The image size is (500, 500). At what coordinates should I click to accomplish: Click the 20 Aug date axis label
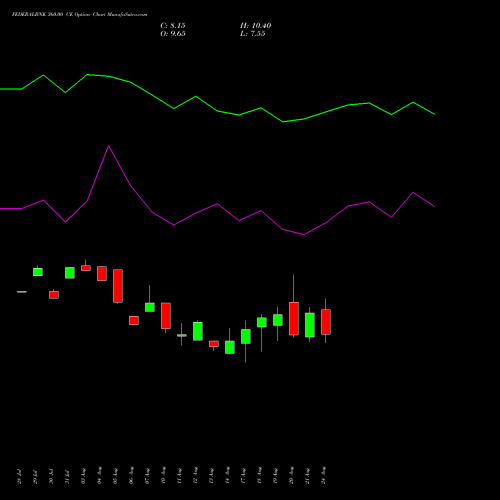[291, 475]
